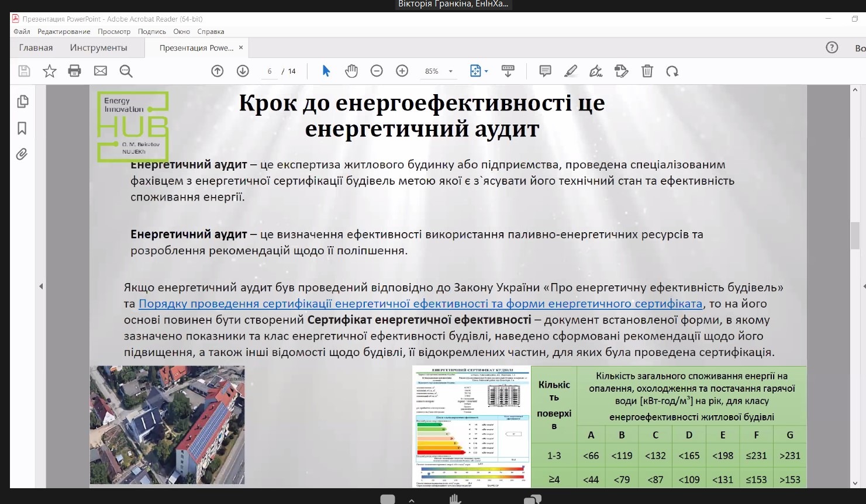Switch to the Инструменты tab

click(x=98, y=48)
